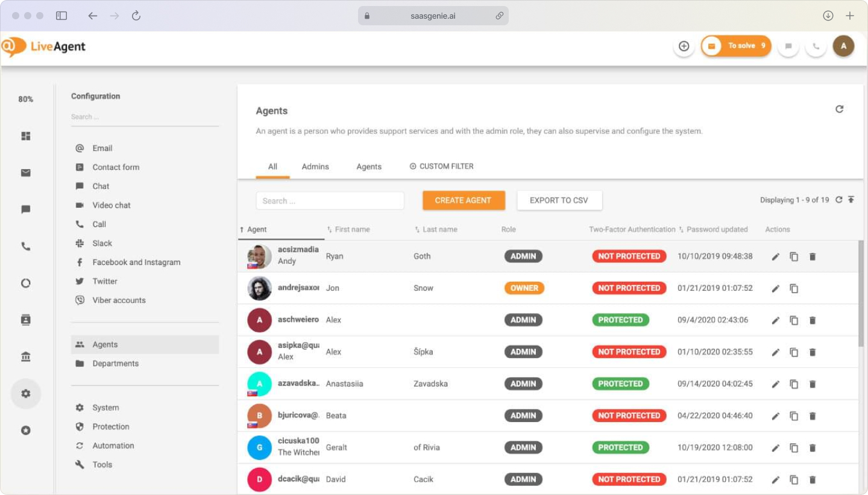868x495 pixels.
Task: Refresh the Agents page
Action: (840, 109)
